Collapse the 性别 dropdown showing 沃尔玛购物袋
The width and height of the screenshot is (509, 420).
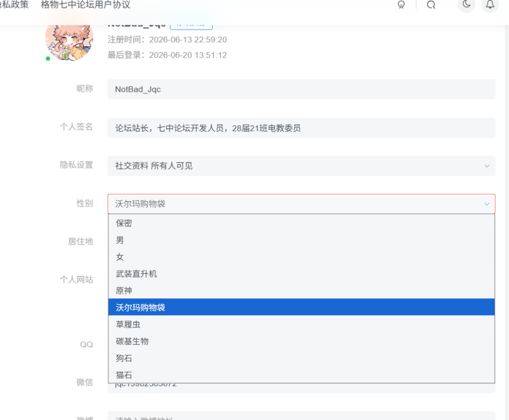(301, 204)
